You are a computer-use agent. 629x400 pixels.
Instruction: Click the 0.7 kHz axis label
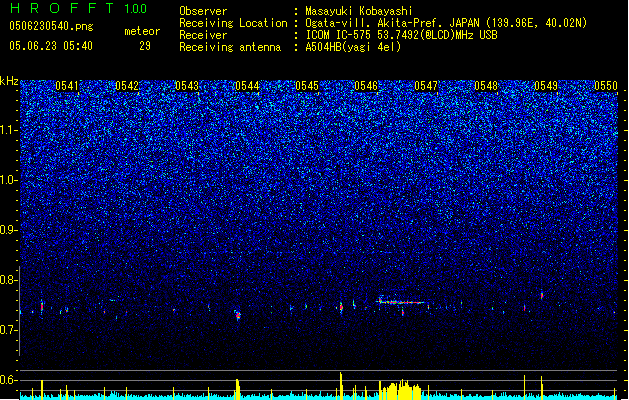[9, 330]
